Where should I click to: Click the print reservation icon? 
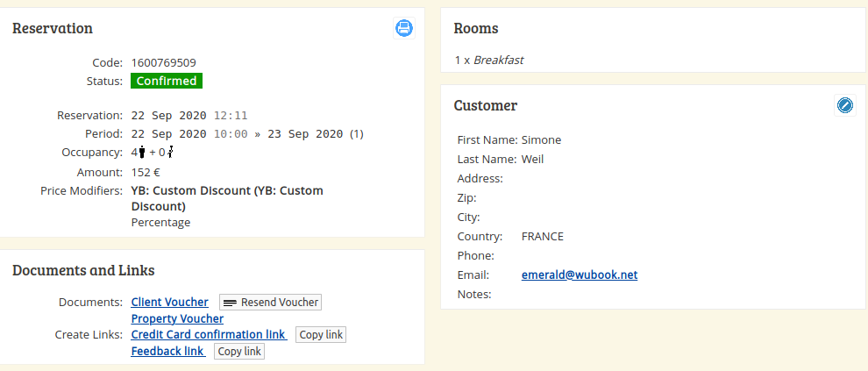404,28
